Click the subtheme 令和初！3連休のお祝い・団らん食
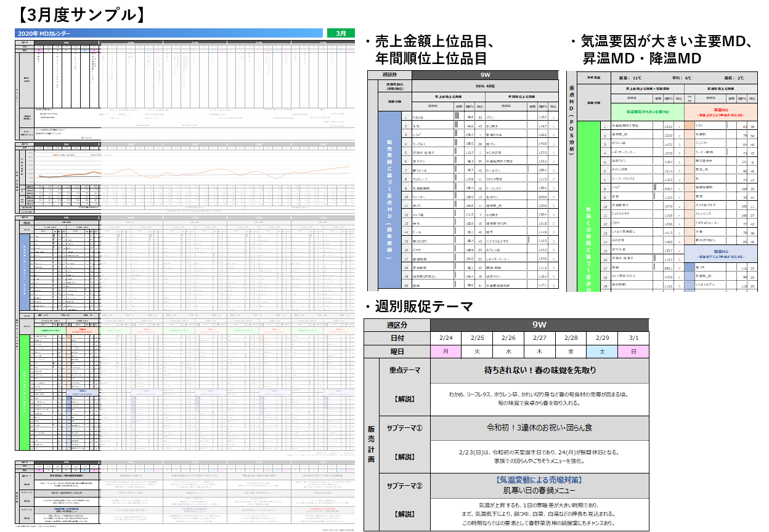 (540, 427)
